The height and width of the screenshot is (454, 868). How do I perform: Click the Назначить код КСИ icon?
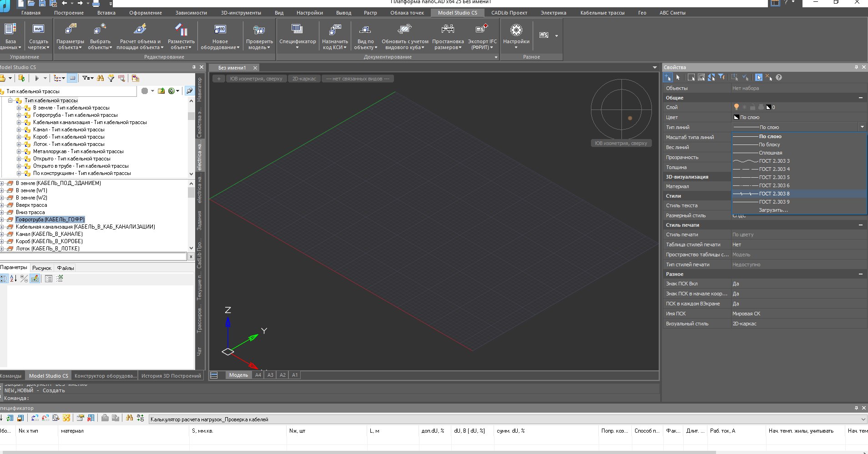click(x=335, y=30)
